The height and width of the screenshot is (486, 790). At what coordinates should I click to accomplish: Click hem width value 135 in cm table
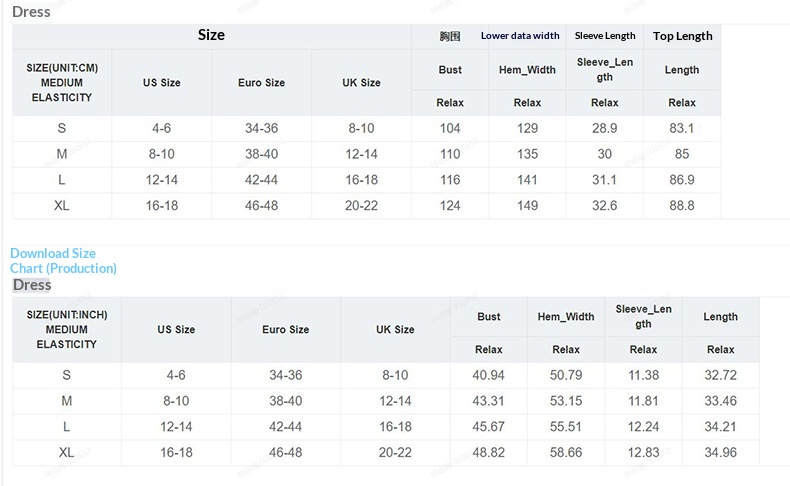coord(527,154)
